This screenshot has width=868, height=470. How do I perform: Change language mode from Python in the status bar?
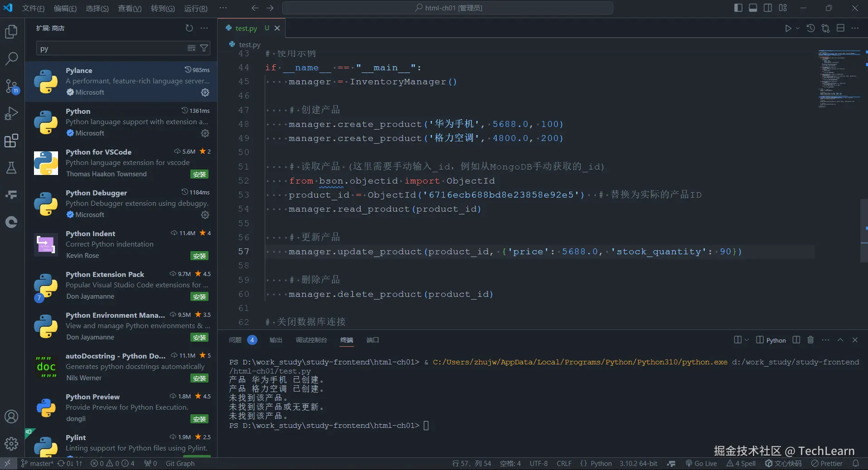(x=601, y=463)
